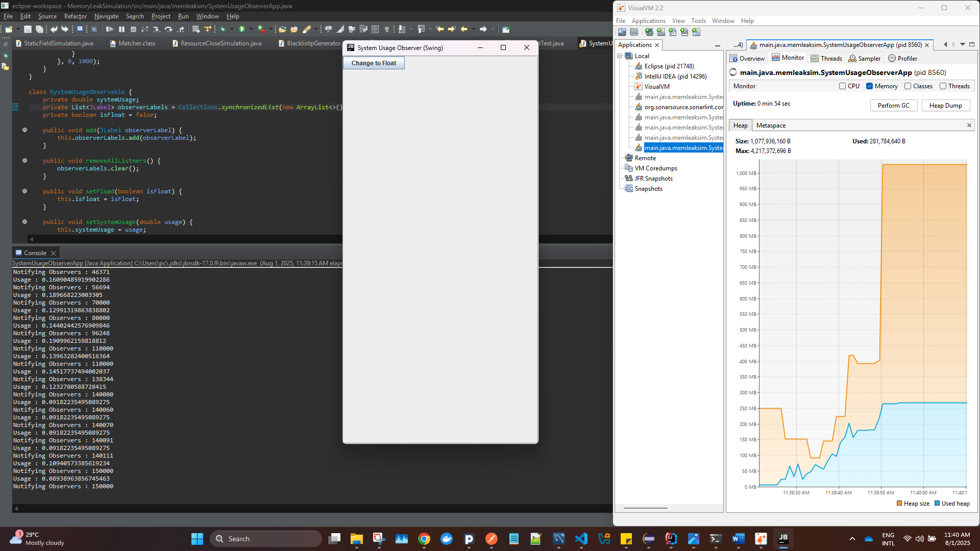980x551 pixels.
Task: Click the Save icon in Eclipse toolbar
Action: coord(28,30)
